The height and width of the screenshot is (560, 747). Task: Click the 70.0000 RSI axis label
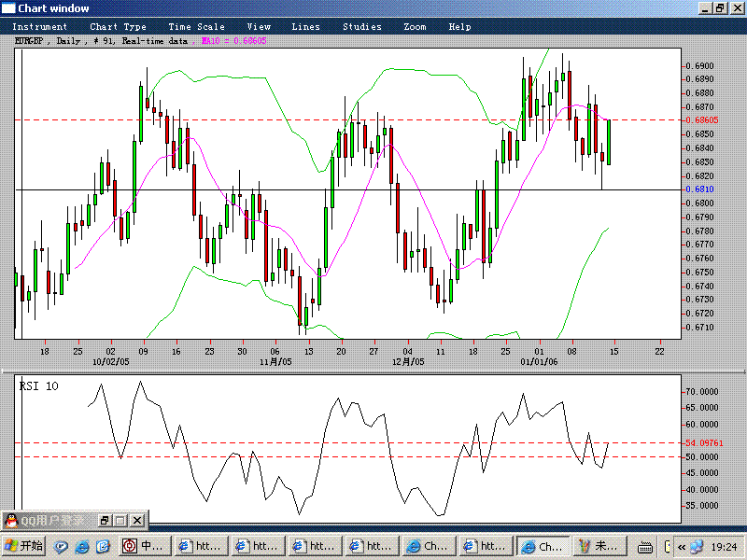701,391
